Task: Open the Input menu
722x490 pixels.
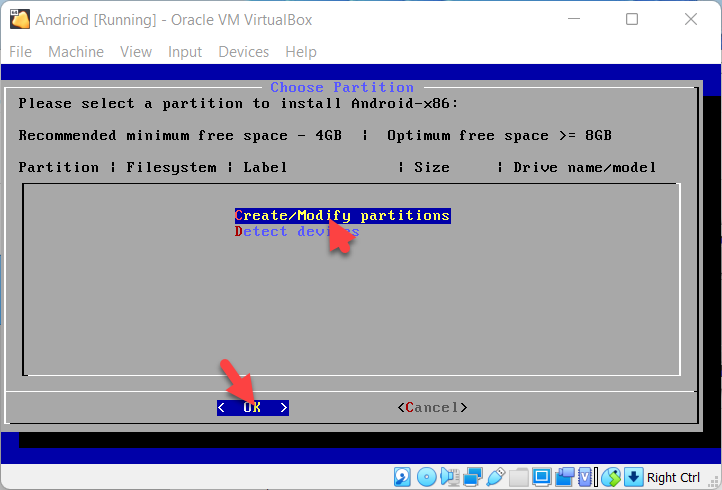Action: (x=185, y=52)
